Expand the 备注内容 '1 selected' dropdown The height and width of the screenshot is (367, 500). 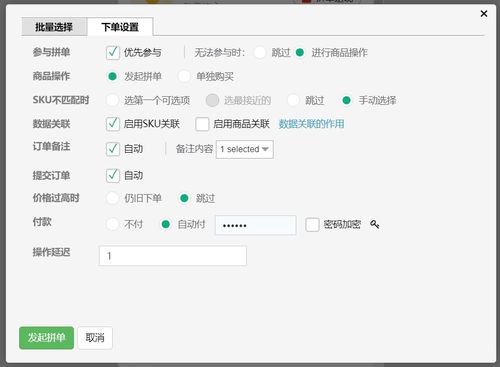click(x=245, y=149)
